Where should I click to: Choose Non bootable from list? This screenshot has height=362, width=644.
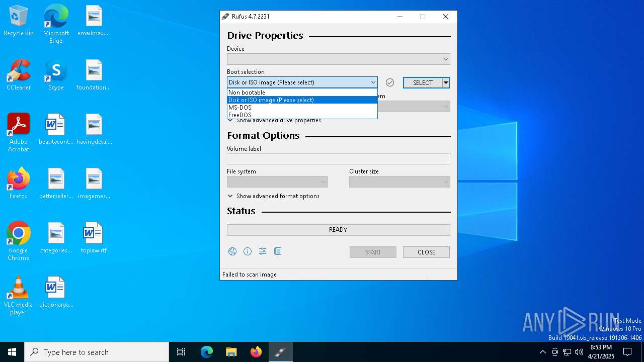pyautogui.click(x=302, y=93)
